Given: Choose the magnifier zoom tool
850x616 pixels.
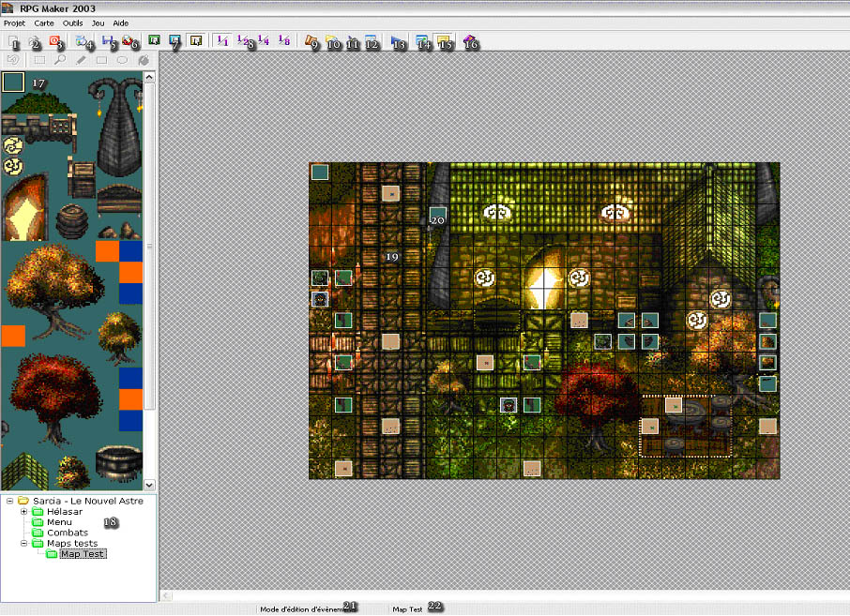Looking at the screenshot, I should 60,60.
